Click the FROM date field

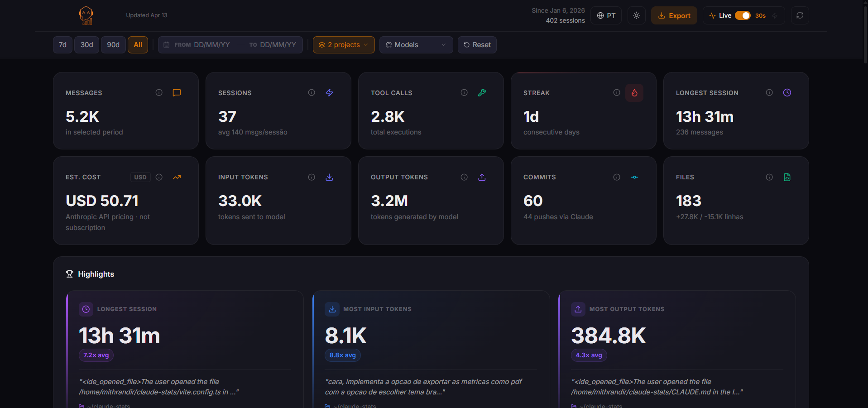(x=211, y=44)
